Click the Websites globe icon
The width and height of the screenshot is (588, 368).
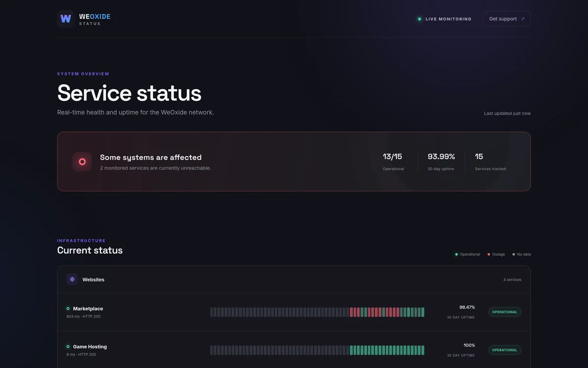point(73,279)
